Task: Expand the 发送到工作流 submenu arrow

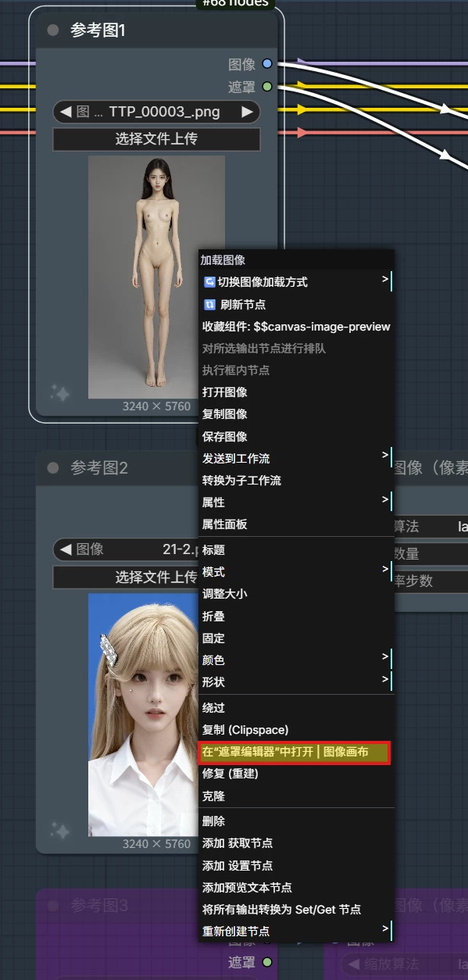Action: tap(385, 455)
